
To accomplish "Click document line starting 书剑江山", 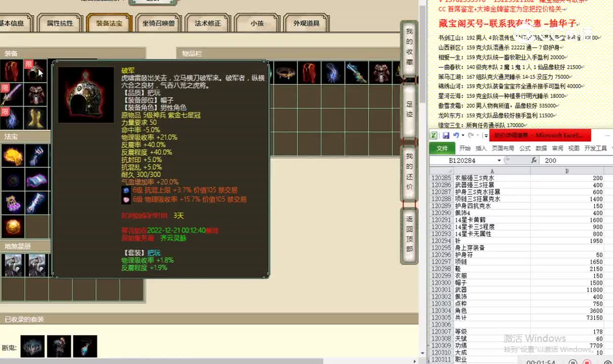I will point(519,37).
